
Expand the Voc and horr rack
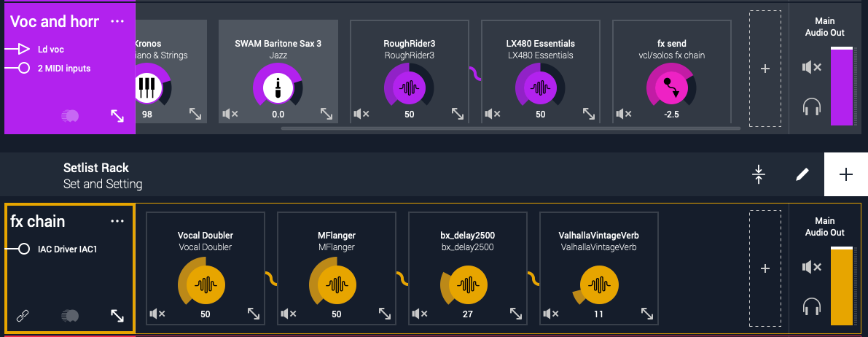[117, 116]
